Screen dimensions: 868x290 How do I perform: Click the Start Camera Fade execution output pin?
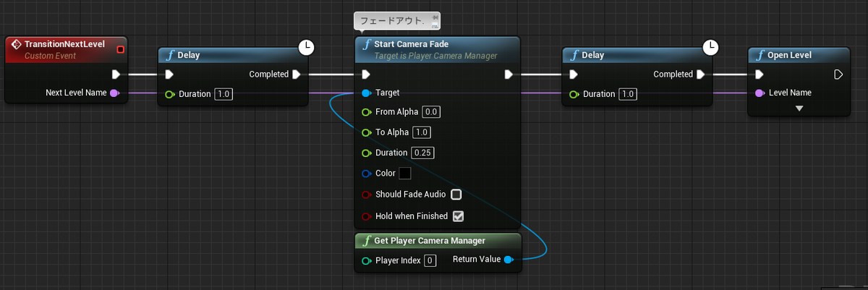click(509, 74)
